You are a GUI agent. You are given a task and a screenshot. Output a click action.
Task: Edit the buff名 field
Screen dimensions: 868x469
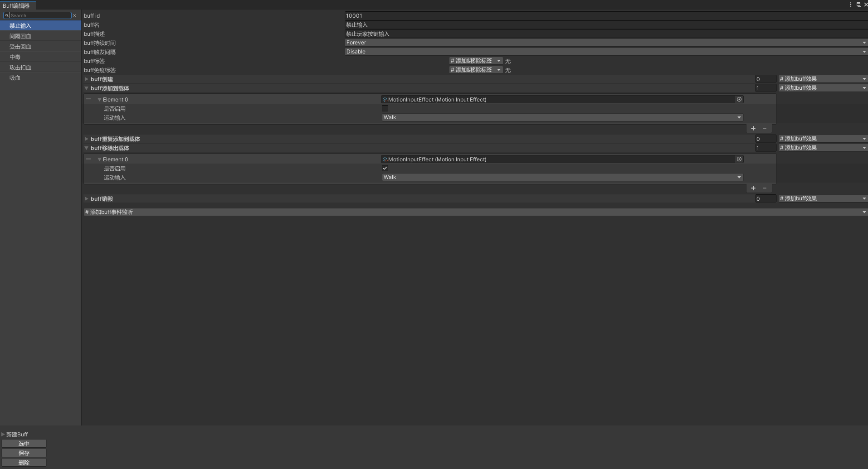[x=606, y=24]
